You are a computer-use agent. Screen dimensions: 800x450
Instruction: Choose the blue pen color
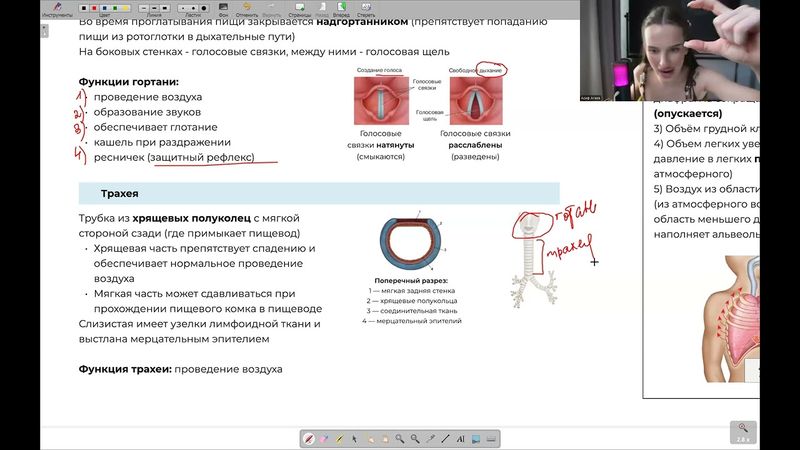[105, 8]
